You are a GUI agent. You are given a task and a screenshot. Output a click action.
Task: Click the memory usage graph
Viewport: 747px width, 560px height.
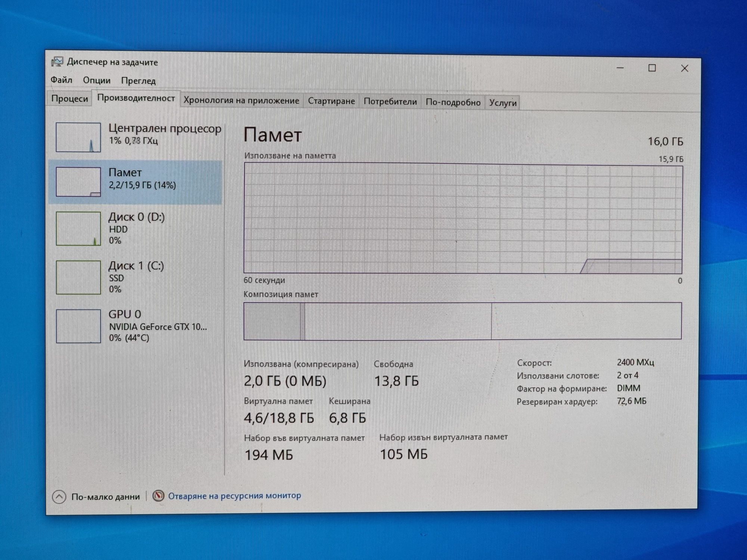tap(463, 218)
